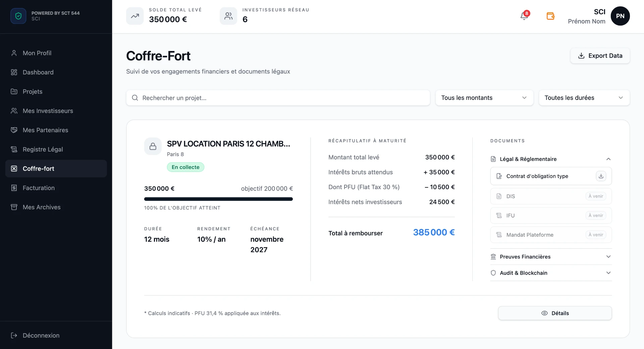Click the À venir badge on DIS row

pos(596,196)
